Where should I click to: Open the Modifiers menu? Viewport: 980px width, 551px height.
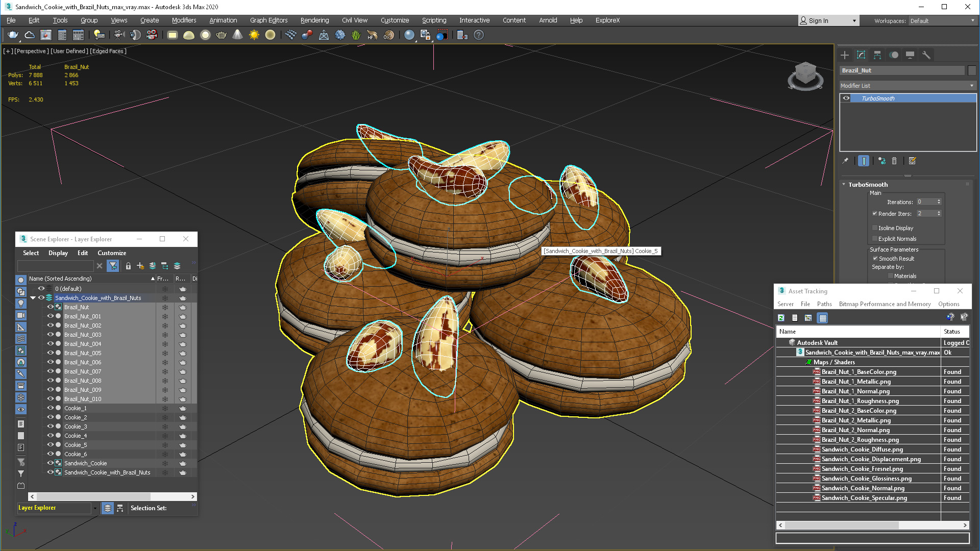tap(184, 20)
